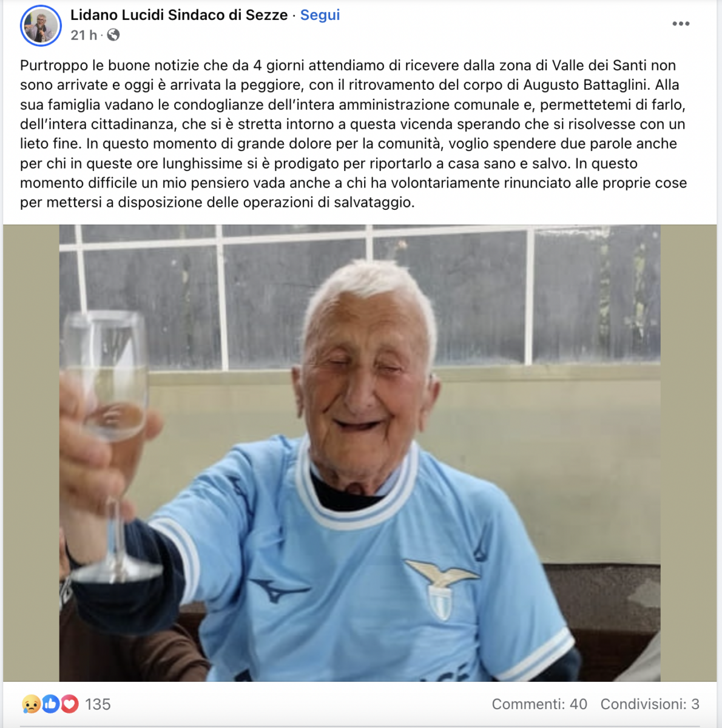Open the post photo of the man toasting
This screenshot has width=722, height=728.
[x=360, y=453]
